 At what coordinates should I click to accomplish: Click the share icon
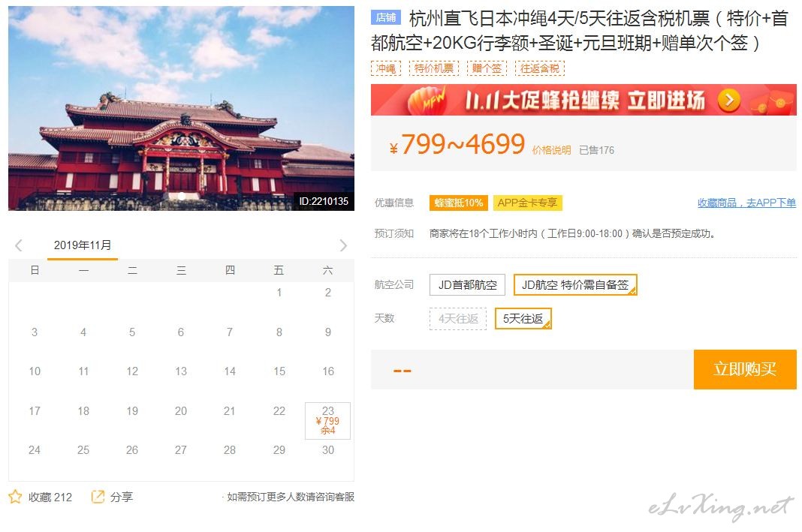click(x=97, y=497)
